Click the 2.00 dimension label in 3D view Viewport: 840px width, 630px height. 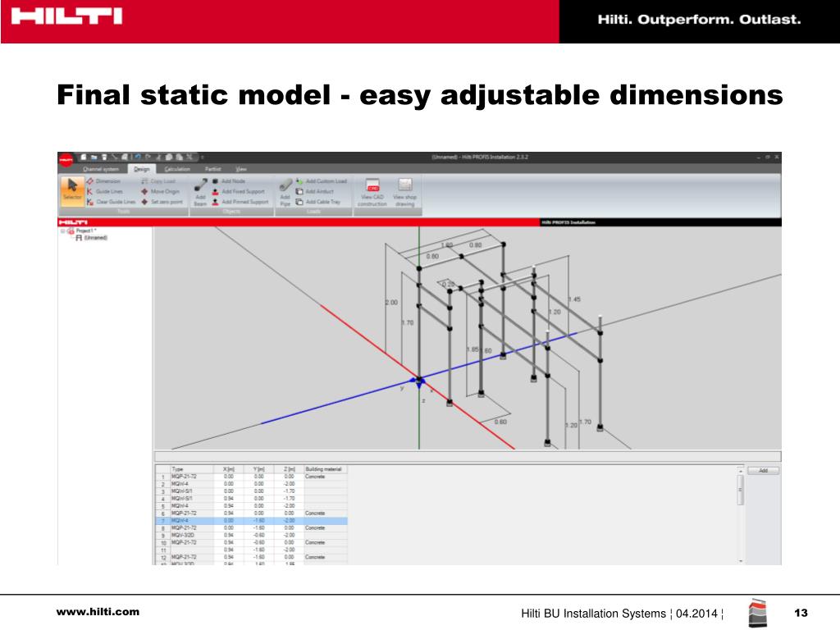[391, 303]
